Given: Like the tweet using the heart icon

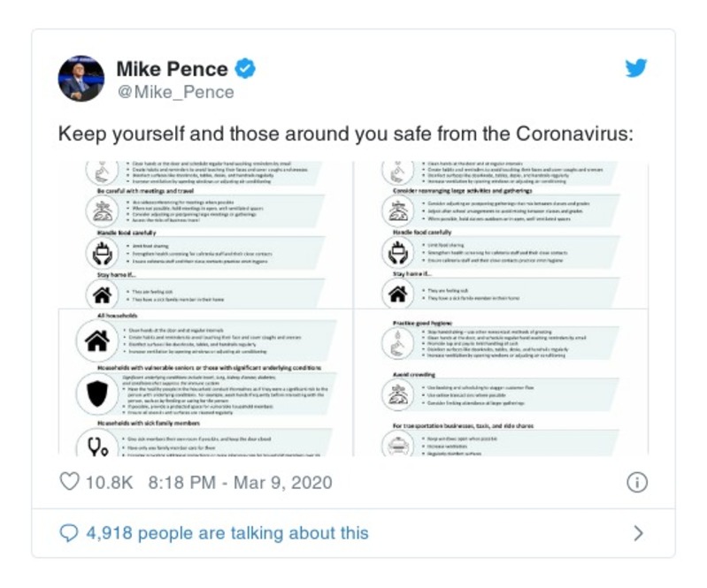Looking at the screenshot, I should 68,482.
